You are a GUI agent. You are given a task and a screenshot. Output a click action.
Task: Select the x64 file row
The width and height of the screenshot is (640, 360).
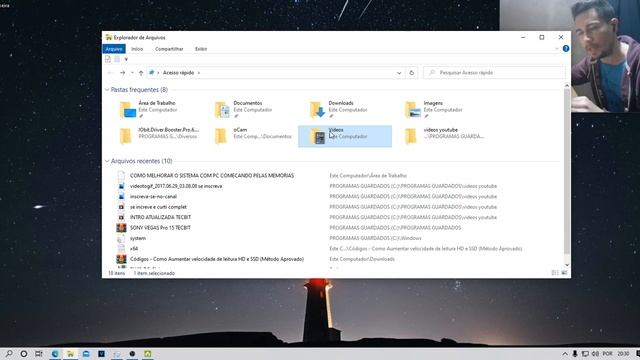pos(134,249)
